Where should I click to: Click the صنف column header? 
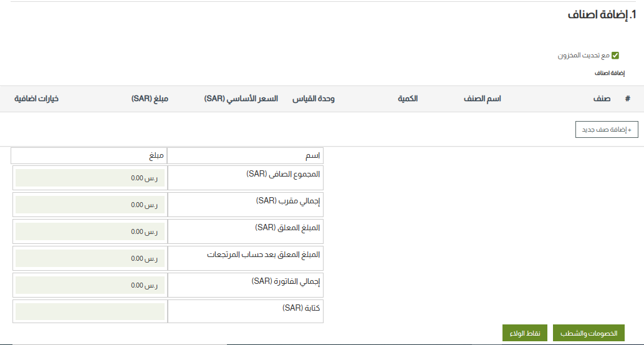[x=602, y=99]
